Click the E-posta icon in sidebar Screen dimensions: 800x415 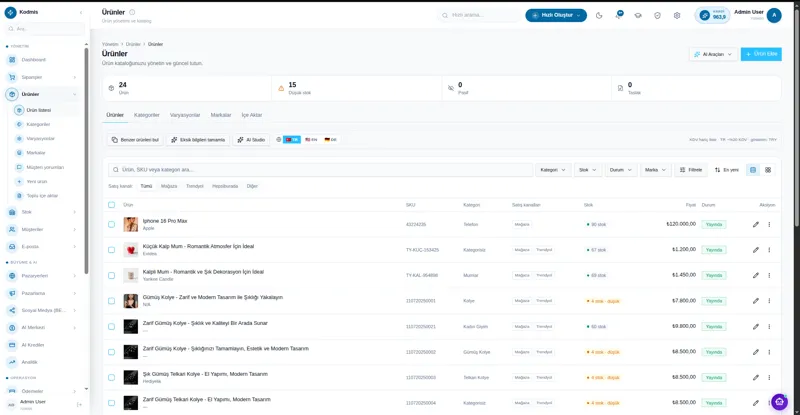coord(12,247)
